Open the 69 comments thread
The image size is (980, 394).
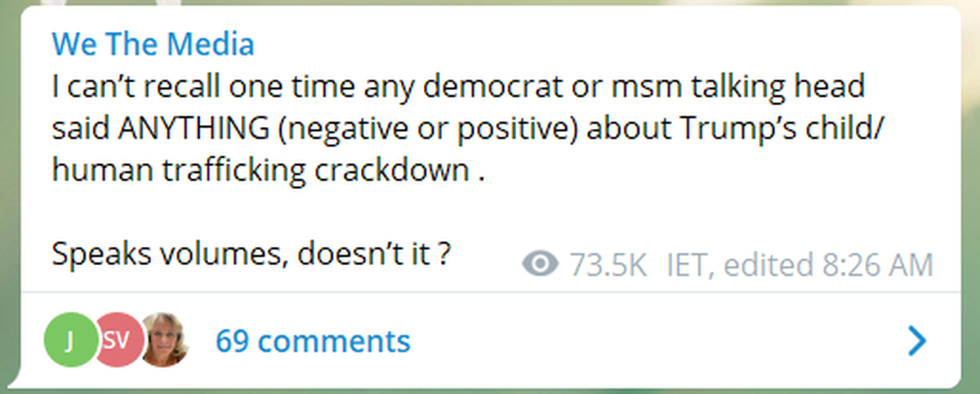(313, 341)
